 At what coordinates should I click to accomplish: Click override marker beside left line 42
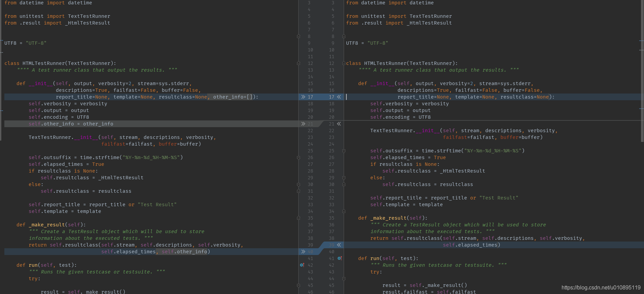coord(302,265)
